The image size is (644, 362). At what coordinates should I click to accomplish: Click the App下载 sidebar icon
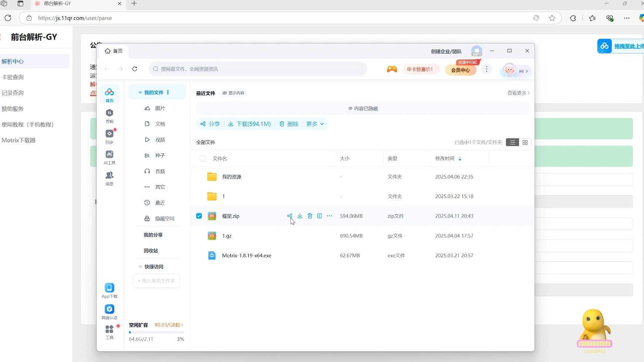point(109,291)
